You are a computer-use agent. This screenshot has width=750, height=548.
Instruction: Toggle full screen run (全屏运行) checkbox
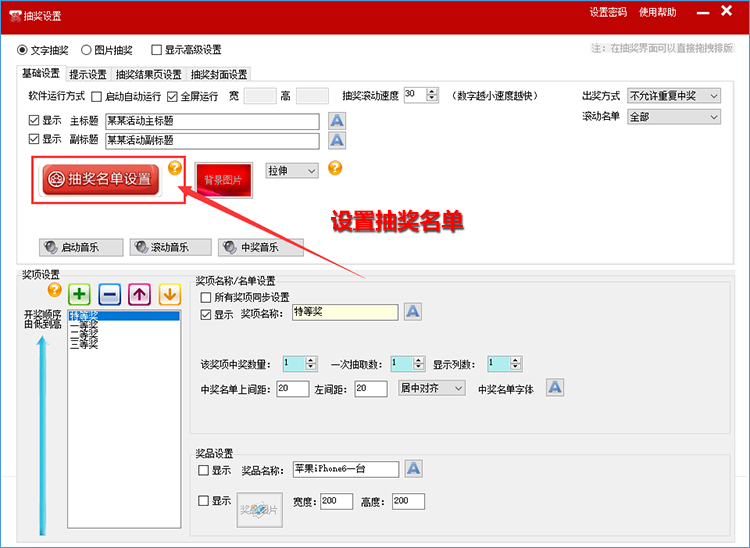click(172, 97)
